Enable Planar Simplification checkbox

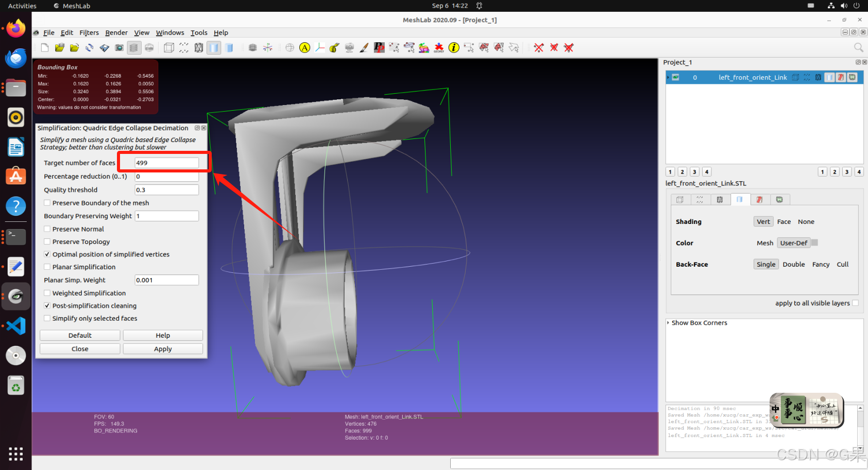(x=47, y=267)
